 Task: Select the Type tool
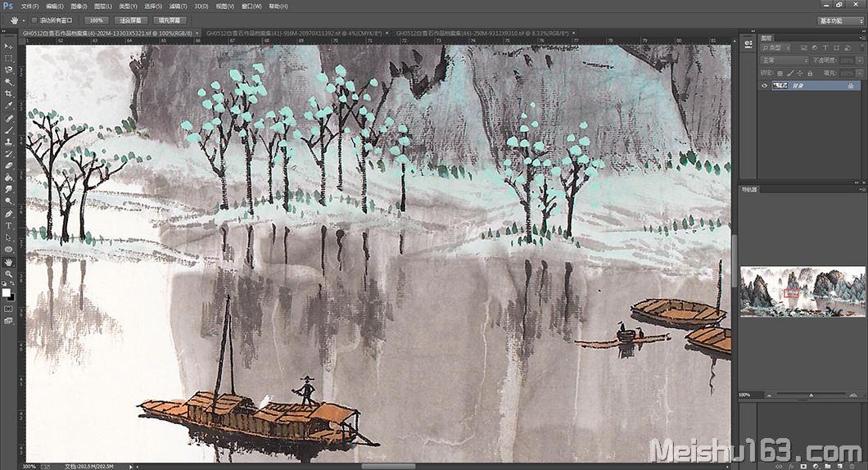pyautogui.click(x=8, y=226)
